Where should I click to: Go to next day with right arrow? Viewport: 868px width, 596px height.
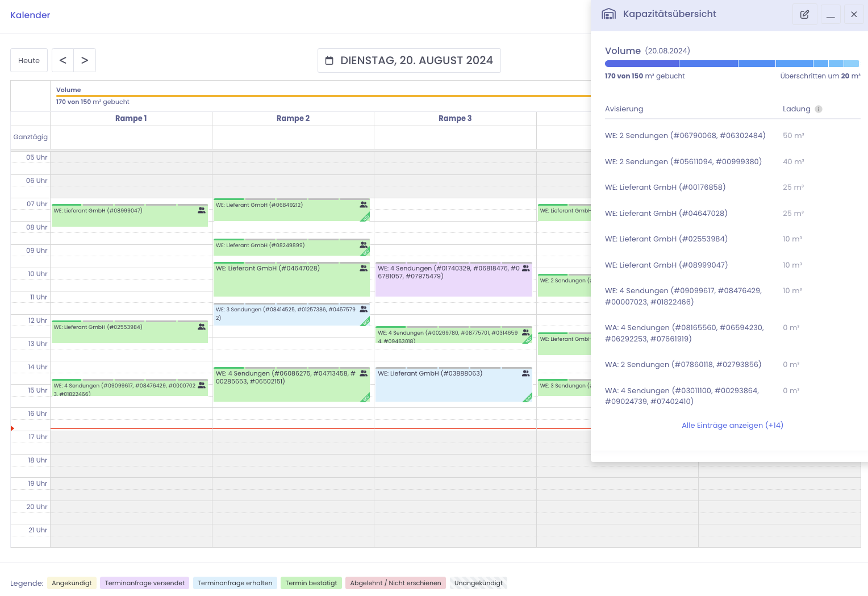85,60
